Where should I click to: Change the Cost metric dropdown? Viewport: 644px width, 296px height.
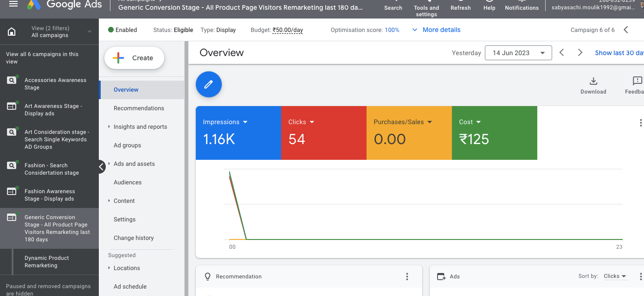[470, 122]
